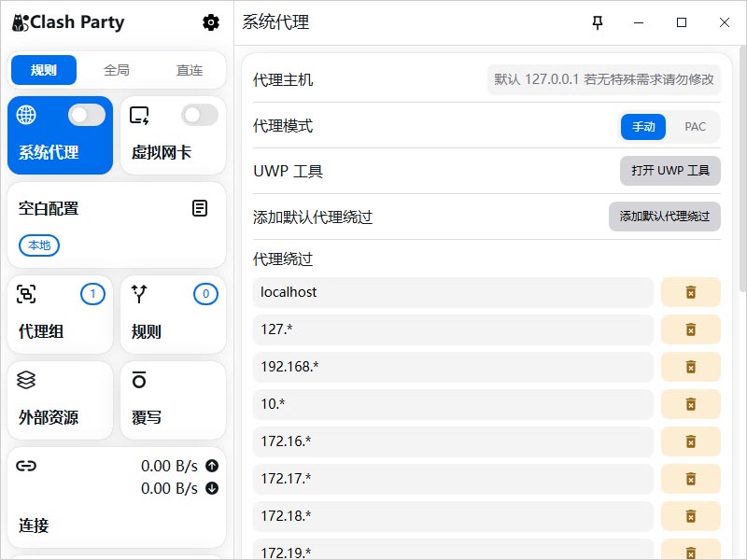The height and width of the screenshot is (560, 747).
Task: Open the 外部资源 external resources icon
Action: pos(25,380)
